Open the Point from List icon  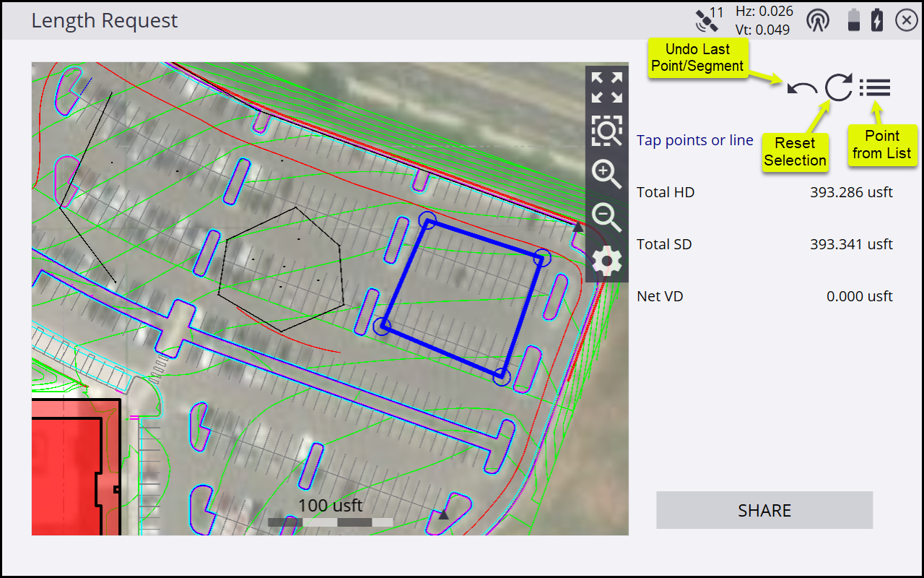click(x=875, y=88)
